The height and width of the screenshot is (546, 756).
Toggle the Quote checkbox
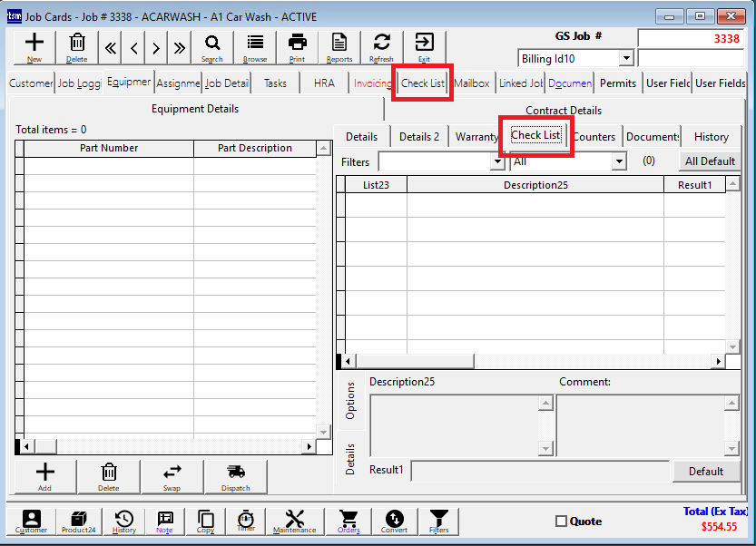561,522
